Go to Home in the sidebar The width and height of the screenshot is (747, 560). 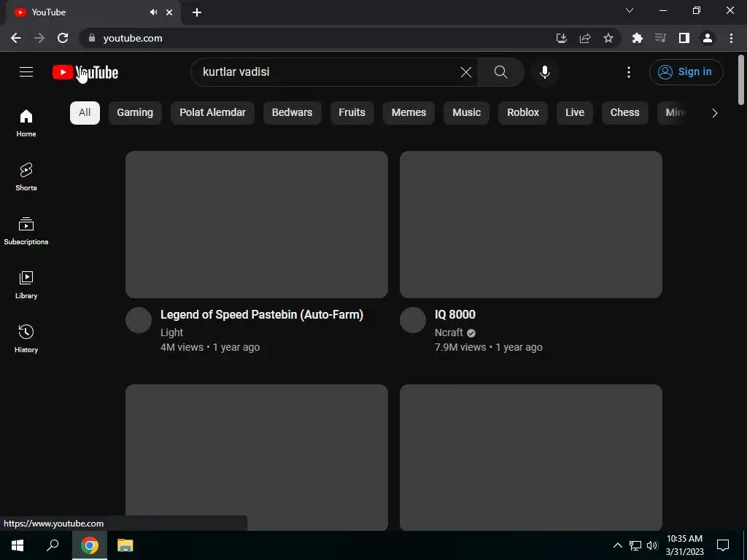tap(26, 123)
